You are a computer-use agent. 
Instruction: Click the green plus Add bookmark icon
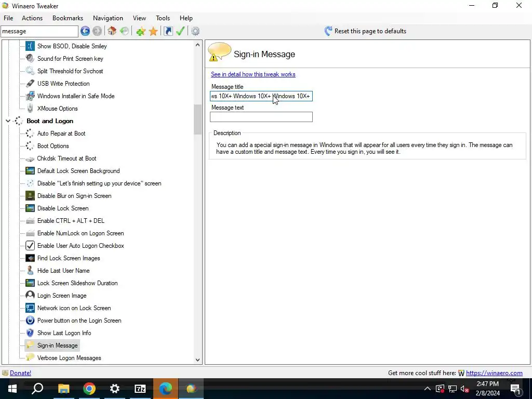(x=140, y=31)
